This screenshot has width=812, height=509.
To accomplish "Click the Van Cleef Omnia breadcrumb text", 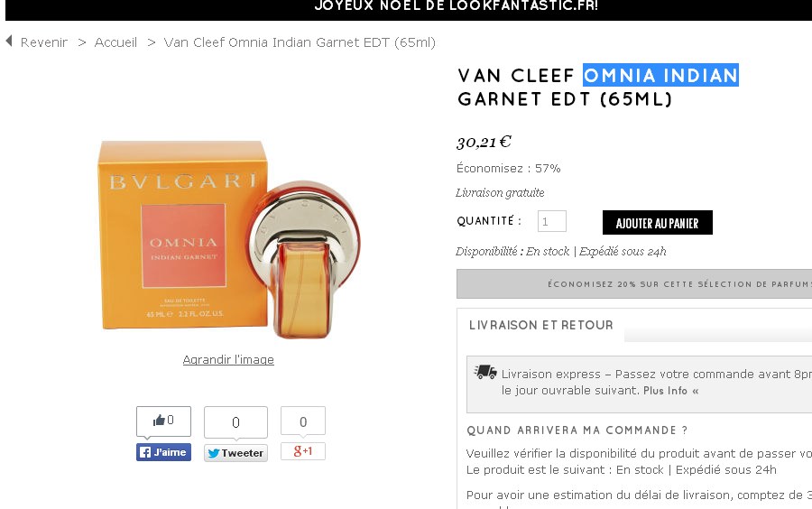I will tap(300, 42).
